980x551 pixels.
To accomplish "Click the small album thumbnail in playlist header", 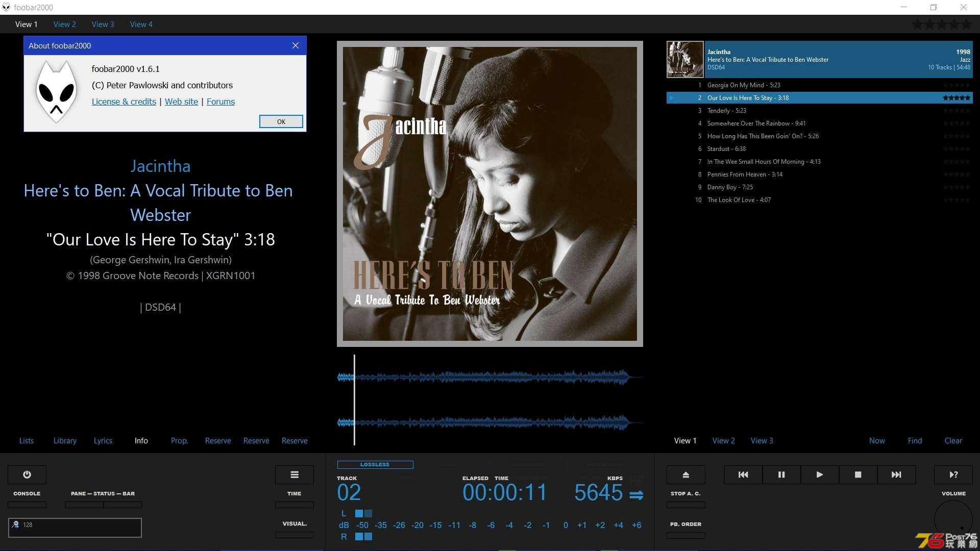I will pyautogui.click(x=685, y=60).
